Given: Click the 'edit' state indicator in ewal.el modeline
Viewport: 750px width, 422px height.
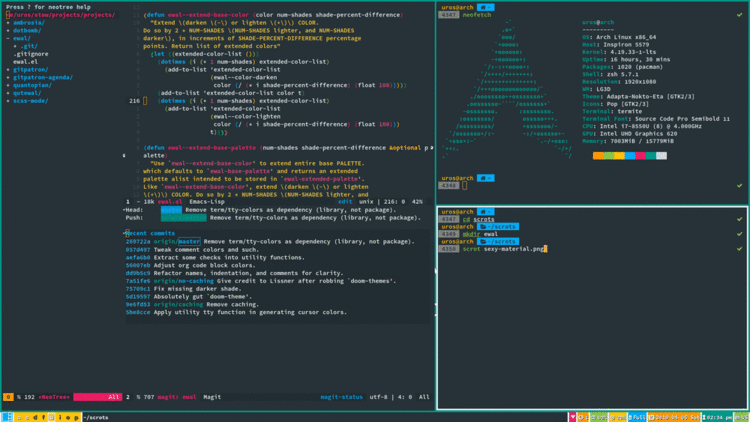Looking at the screenshot, I should (x=345, y=202).
